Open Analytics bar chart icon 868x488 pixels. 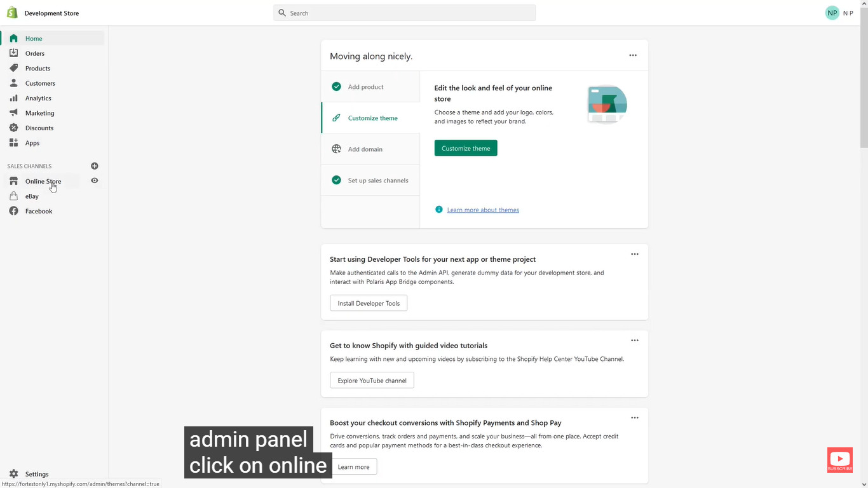(13, 98)
